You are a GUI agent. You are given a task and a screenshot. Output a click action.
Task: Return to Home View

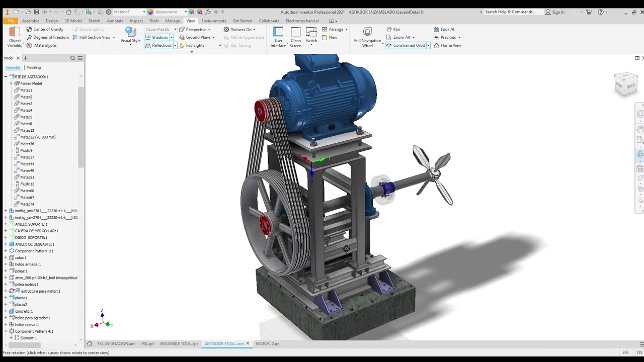point(447,45)
